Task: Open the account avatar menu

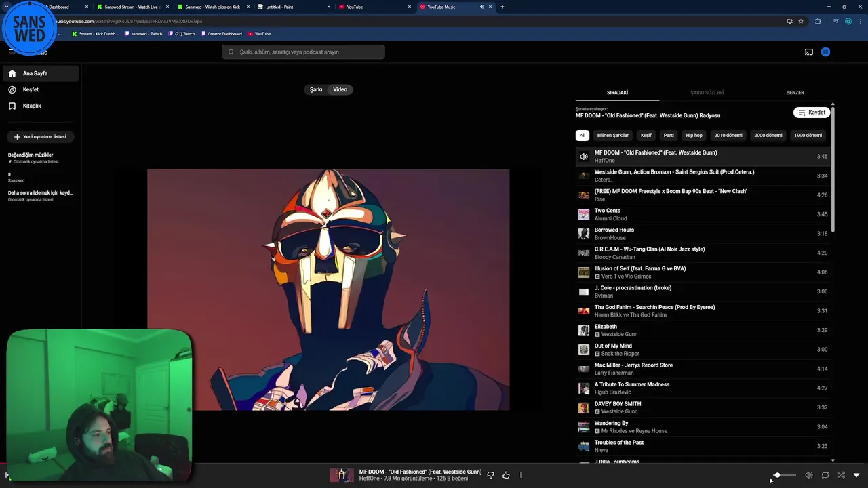Action: tap(825, 52)
